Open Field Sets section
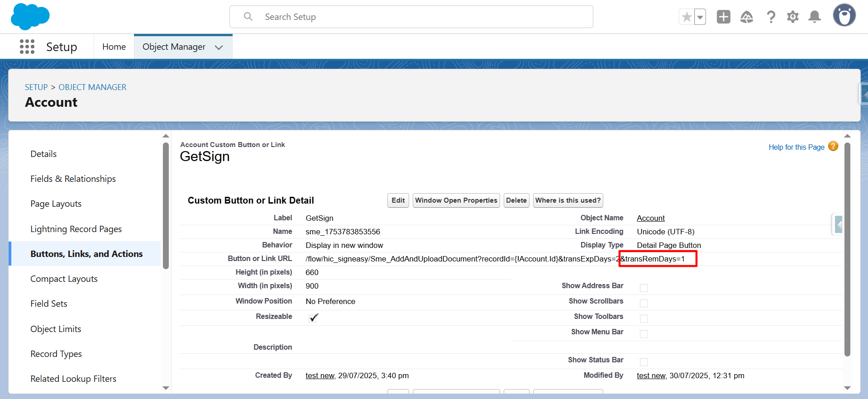Viewport: 868px width, 399px height. [x=49, y=304]
